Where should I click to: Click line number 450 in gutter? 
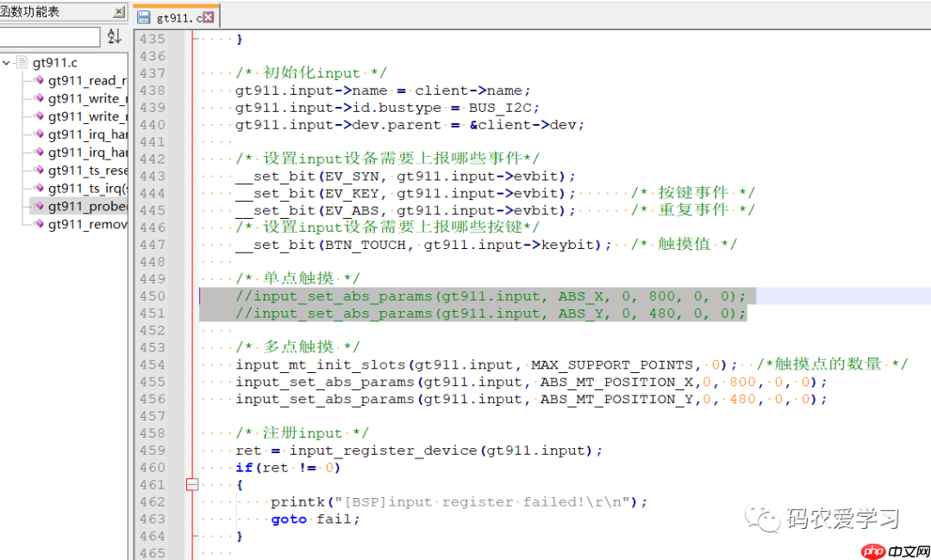click(x=153, y=296)
